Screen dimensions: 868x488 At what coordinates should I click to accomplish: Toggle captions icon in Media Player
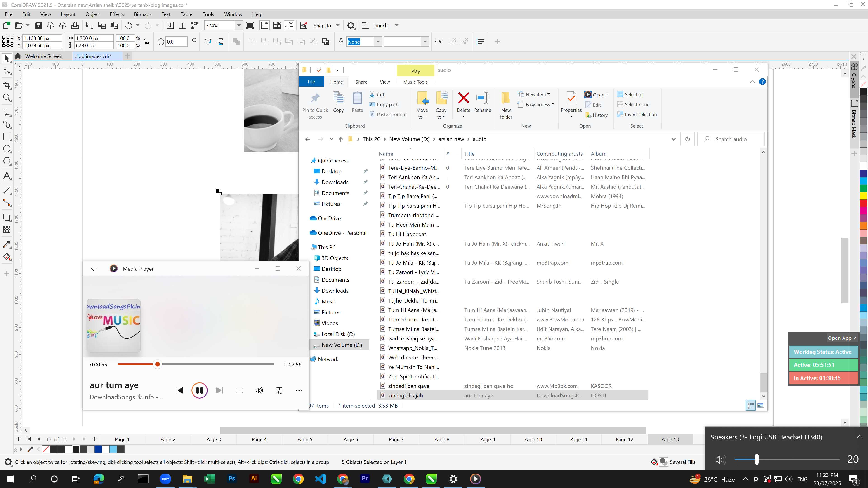coord(239,390)
